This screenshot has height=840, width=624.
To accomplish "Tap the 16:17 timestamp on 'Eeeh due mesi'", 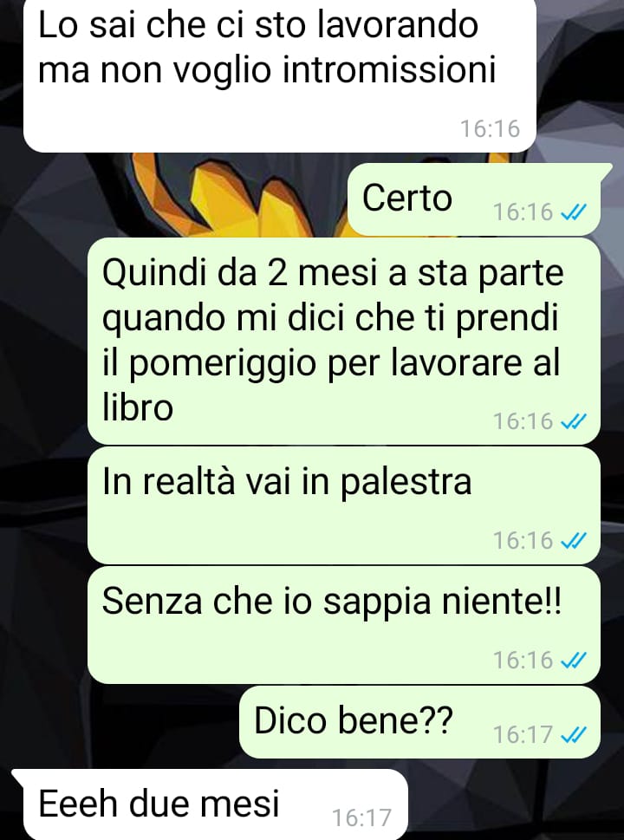I will tap(362, 818).
